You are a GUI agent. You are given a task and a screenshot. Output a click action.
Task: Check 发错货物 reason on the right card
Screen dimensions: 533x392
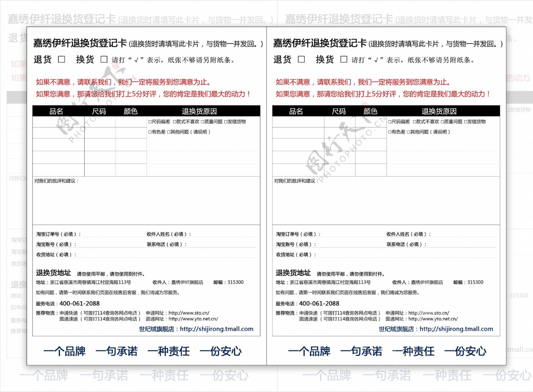(466, 122)
